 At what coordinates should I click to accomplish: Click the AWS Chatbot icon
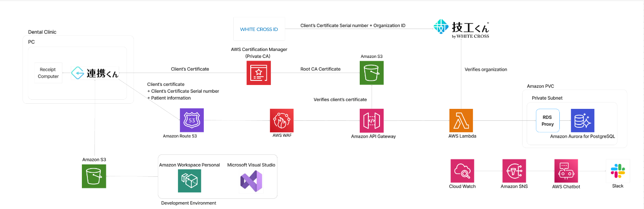566,171
